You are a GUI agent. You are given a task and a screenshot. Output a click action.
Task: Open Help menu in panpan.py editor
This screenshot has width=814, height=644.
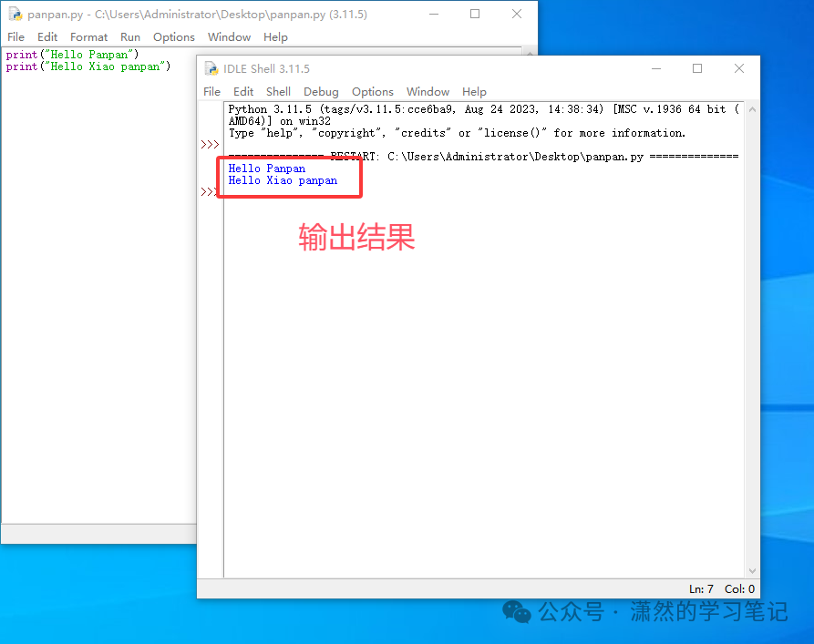tap(275, 36)
